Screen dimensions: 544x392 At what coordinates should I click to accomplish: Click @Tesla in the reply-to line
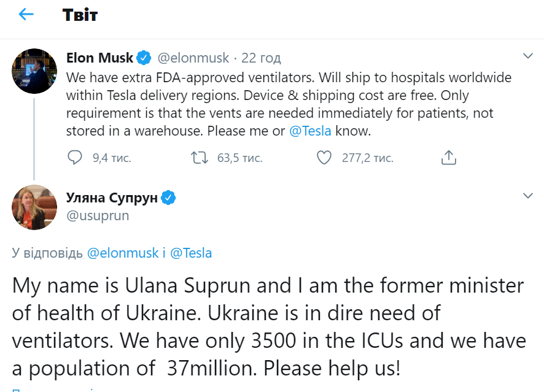pos(190,253)
